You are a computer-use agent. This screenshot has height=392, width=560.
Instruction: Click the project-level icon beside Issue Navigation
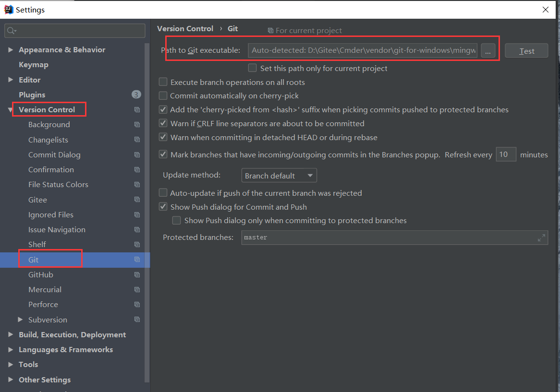tap(137, 230)
